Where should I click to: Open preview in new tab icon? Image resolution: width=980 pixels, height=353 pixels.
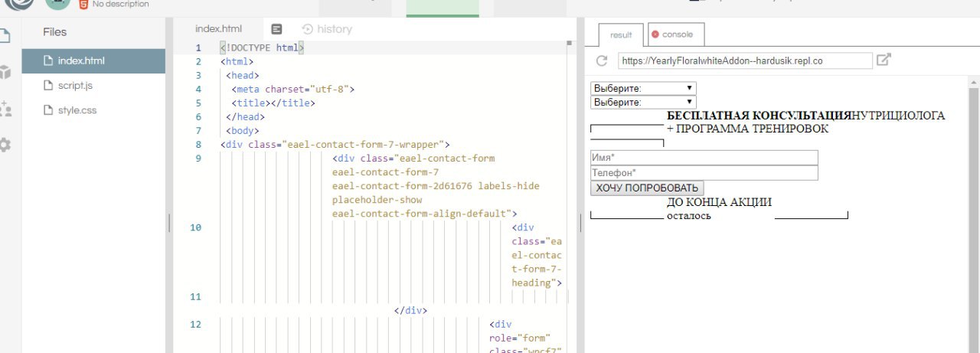click(x=884, y=60)
